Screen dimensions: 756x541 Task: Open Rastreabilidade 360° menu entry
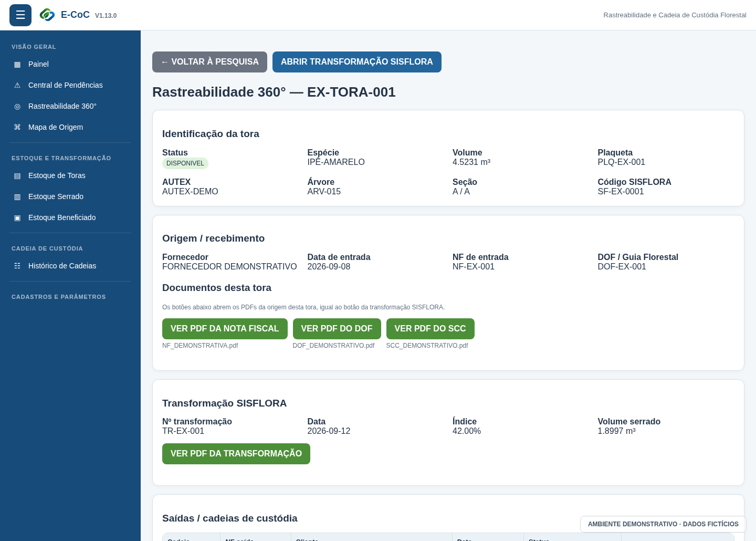pos(70,106)
